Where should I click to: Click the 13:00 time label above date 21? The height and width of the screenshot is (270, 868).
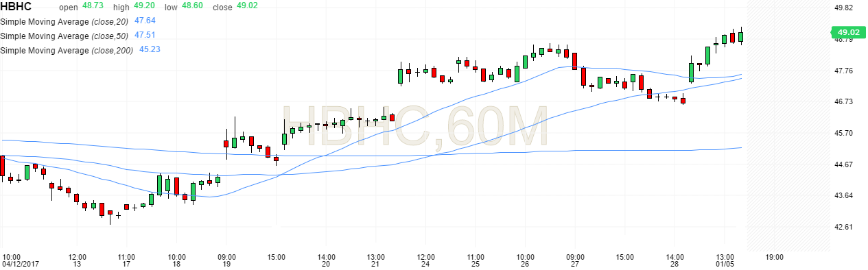pyautogui.click(x=375, y=256)
